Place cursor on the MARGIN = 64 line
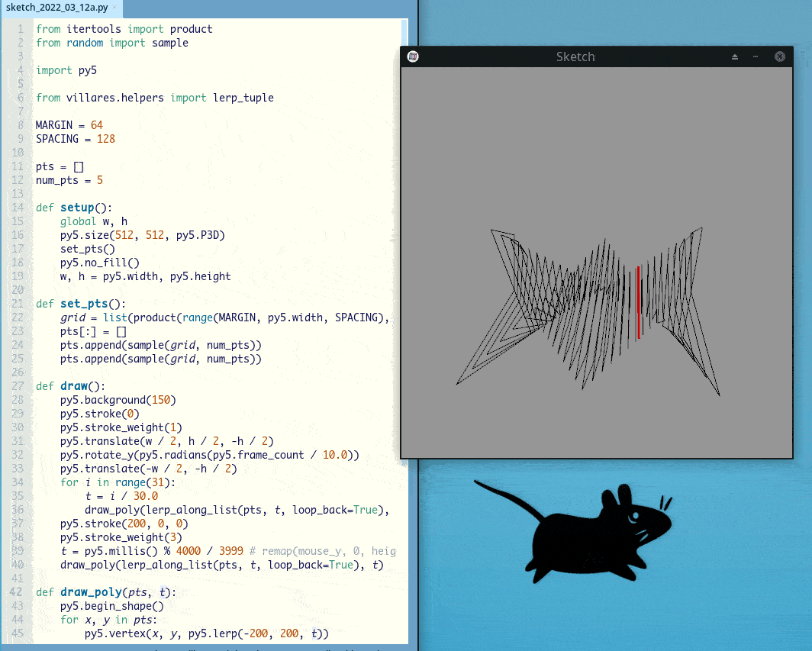 click(x=69, y=125)
